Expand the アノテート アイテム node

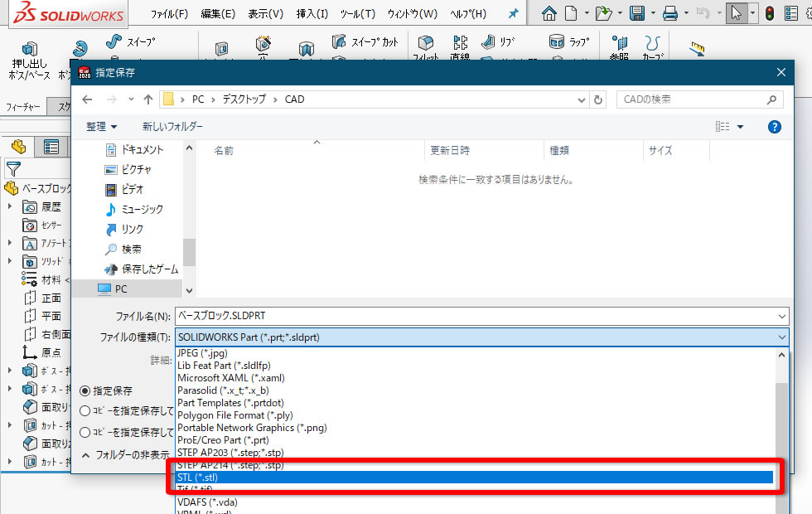click(10, 242)
